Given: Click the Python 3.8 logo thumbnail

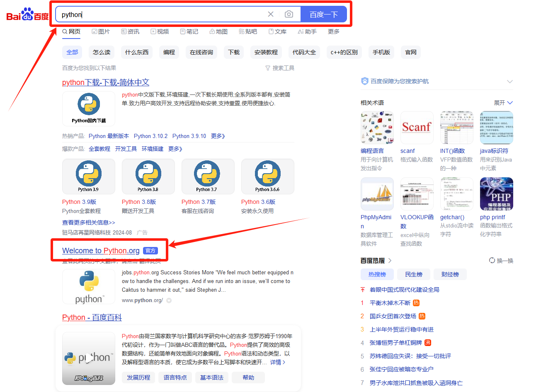Looking at the screenshot, I should 148,177.
